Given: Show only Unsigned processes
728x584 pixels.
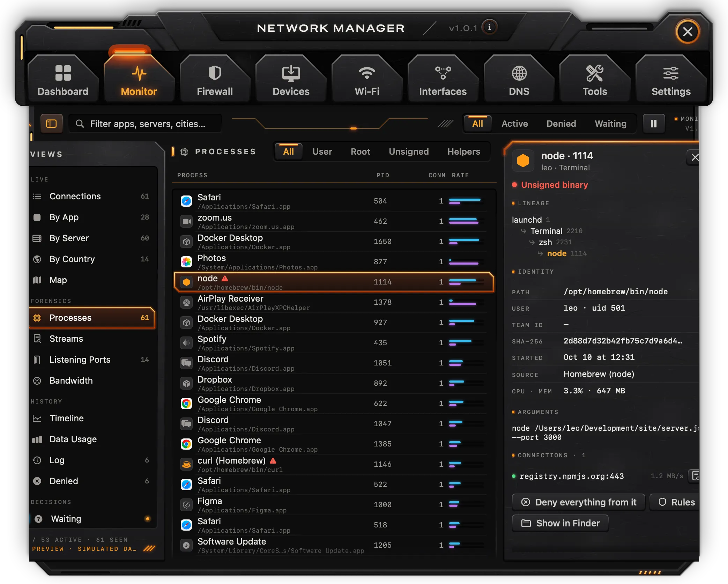Looking at the screenshot, I should coord(409,151).
